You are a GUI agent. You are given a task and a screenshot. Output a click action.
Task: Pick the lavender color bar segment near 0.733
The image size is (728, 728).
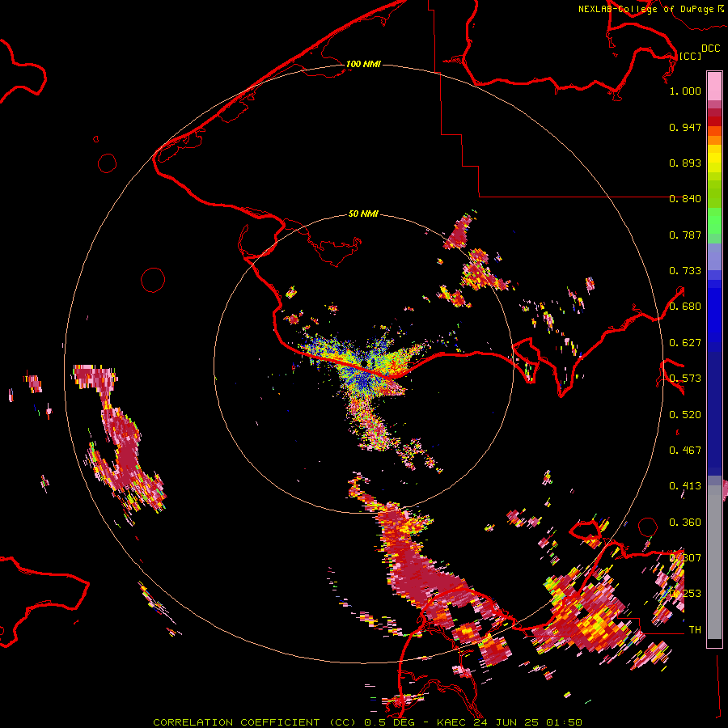pyautogui.click(x=714, y=256)
